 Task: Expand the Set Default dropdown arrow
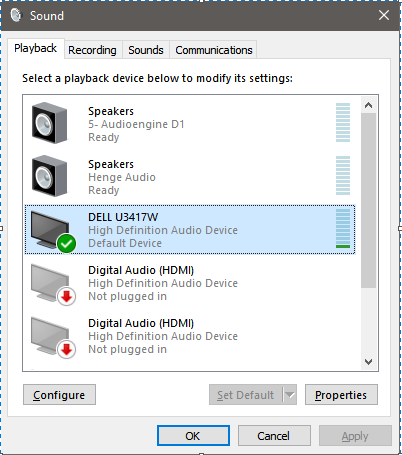point(290,395)
